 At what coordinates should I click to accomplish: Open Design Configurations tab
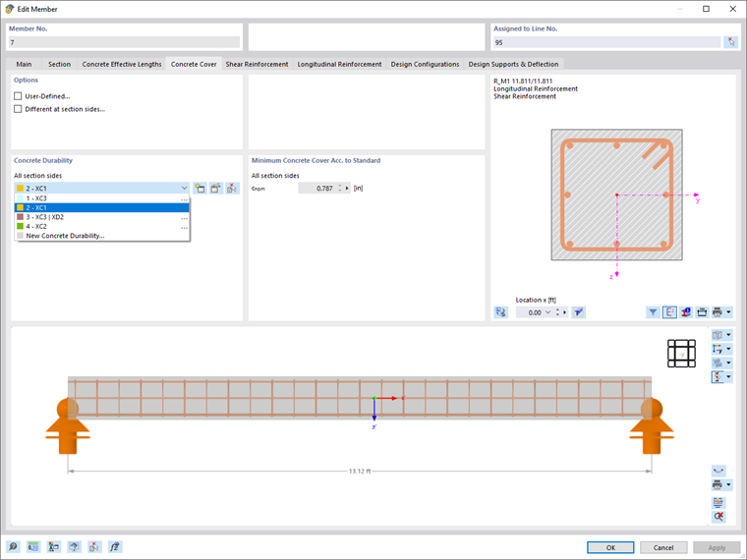[425, 64]
